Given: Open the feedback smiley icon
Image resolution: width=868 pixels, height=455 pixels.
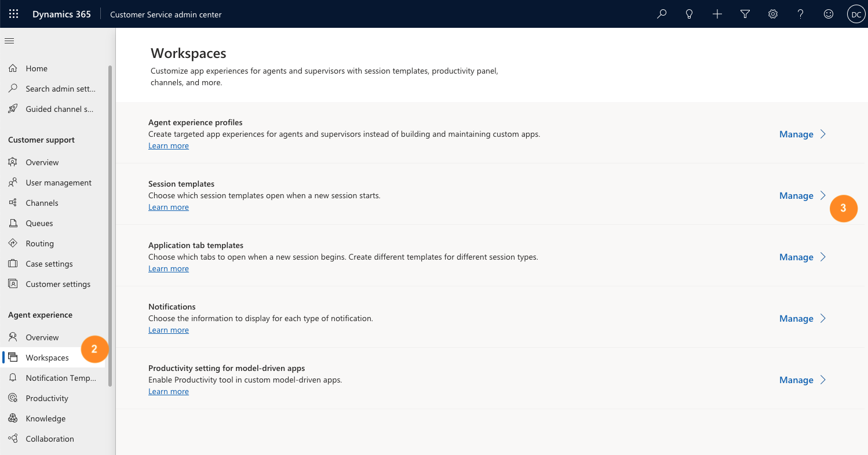Looking at the screenshot, I should coord(829,14).
